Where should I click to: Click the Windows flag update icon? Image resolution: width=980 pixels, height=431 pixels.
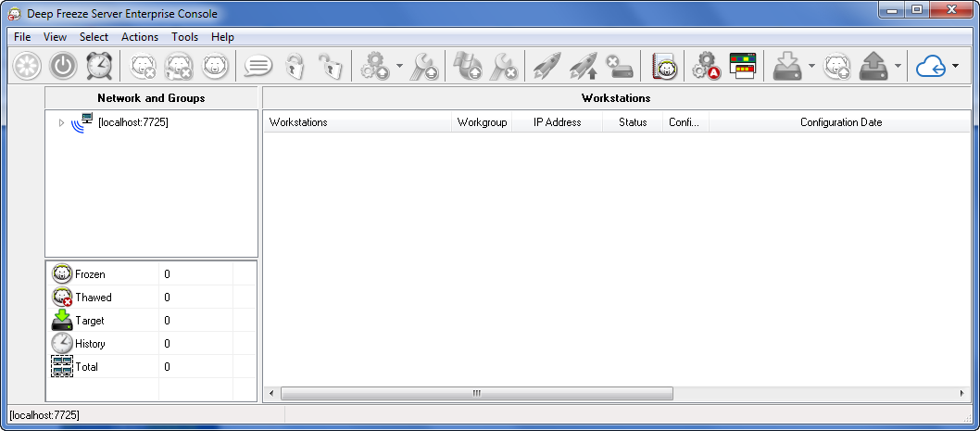click(467, 65)
